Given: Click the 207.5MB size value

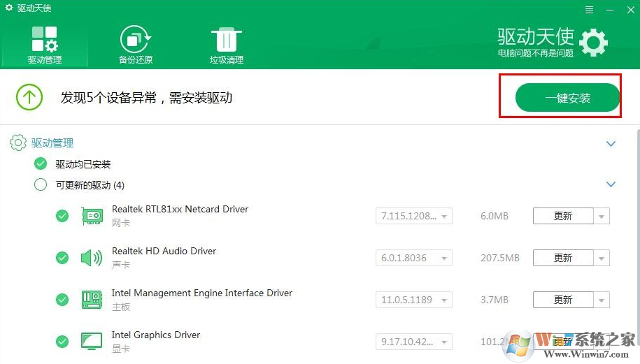Looking at the screenshot, I should pos(500,258).
